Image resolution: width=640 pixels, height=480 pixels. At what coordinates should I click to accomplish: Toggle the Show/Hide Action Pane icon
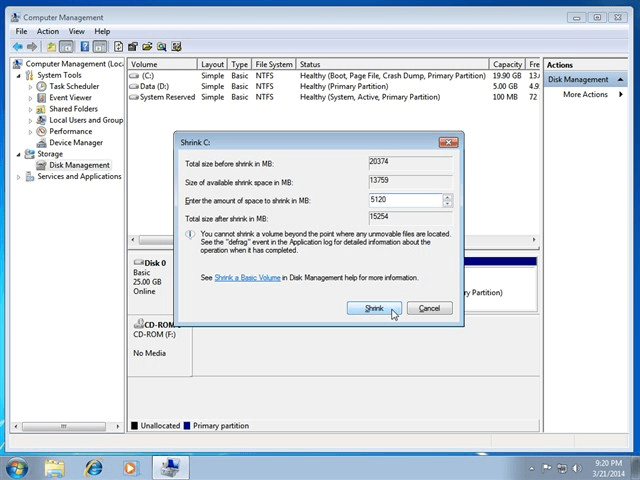coord(100,47)
